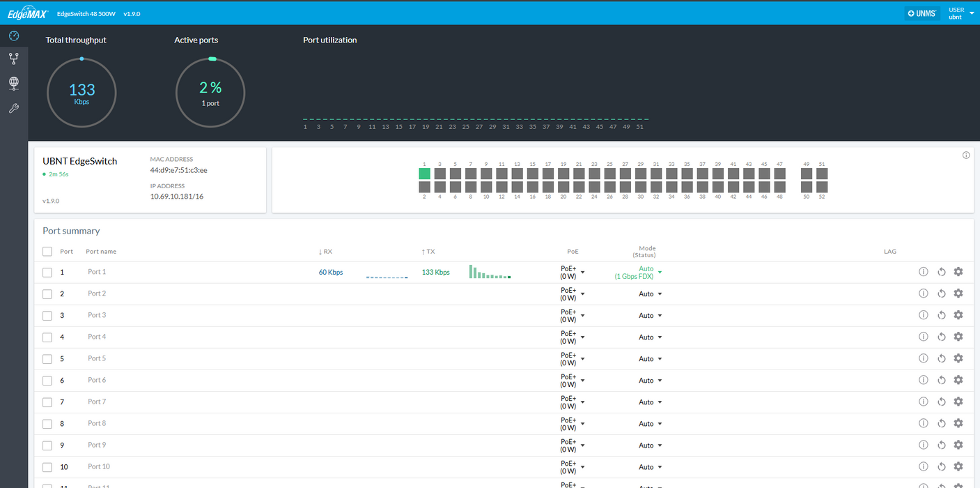This screenshot has width=980, height=488.
Task: Select port 52 square in port diagram
Action: tap(822, 187)
